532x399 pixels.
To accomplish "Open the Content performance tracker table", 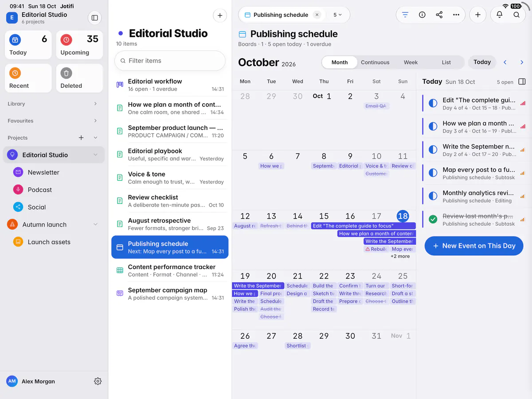I will [170, 270].
